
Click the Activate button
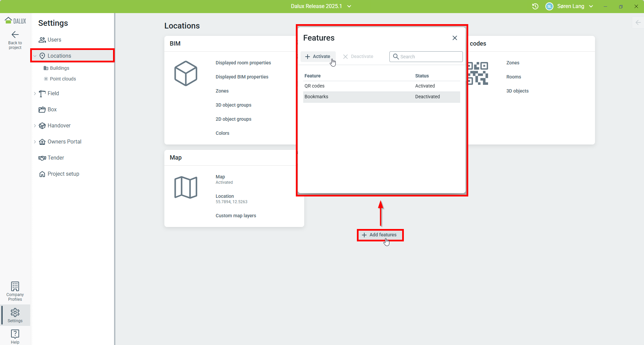click(318, 57)
